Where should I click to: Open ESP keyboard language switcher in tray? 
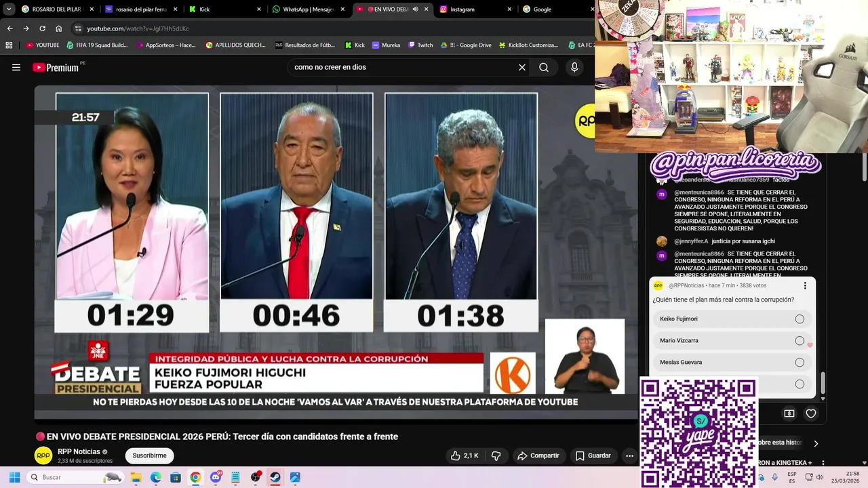click(x=791, y=477)
